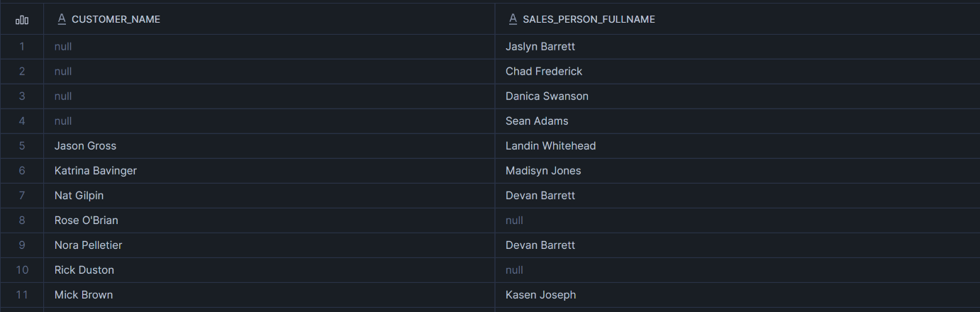Select row number 1

coord(22,47)
